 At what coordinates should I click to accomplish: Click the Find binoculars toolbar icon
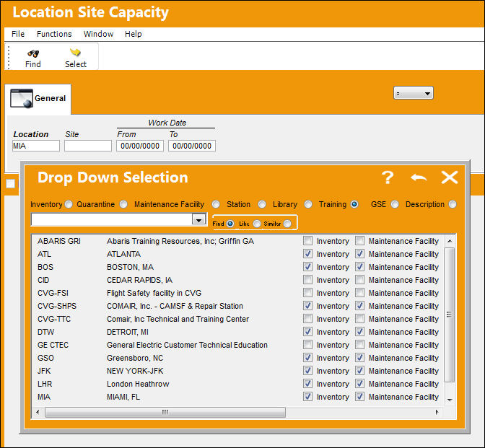(x=33, y=53)
